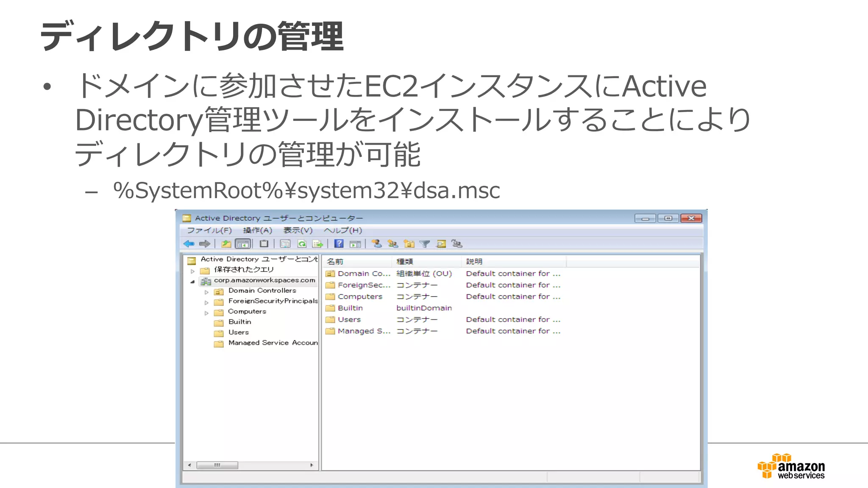Select Users row in right list
868x488 pixels.
[443, 319]
